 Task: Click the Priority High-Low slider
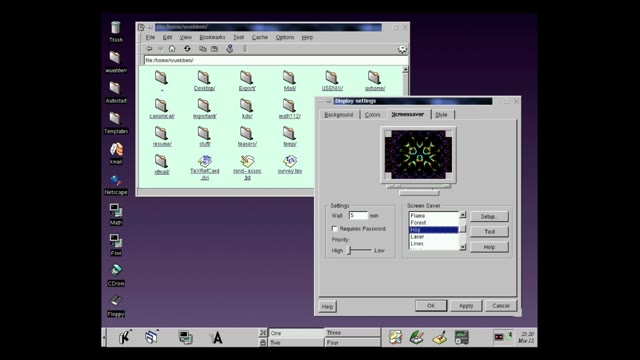pos(359,250)
